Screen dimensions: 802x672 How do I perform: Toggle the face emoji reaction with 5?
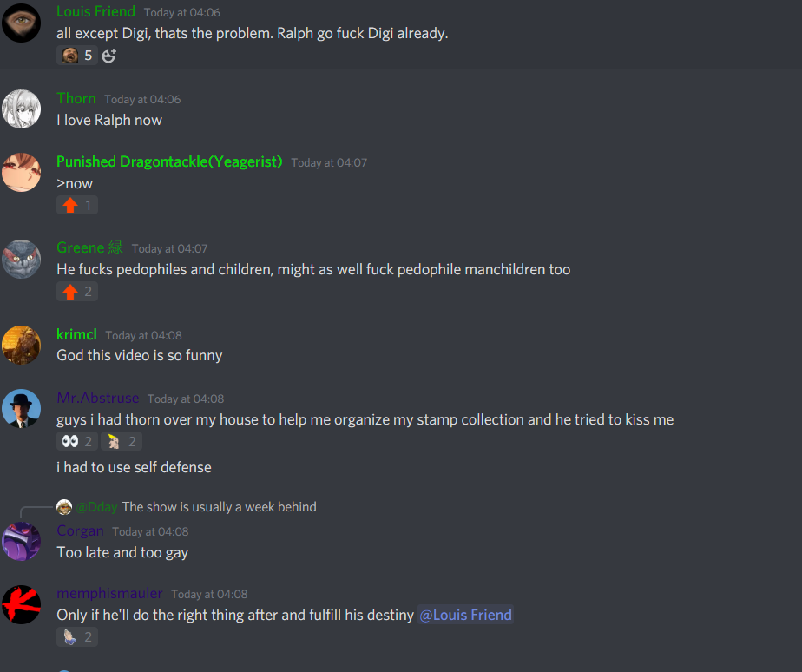[77, 56]
